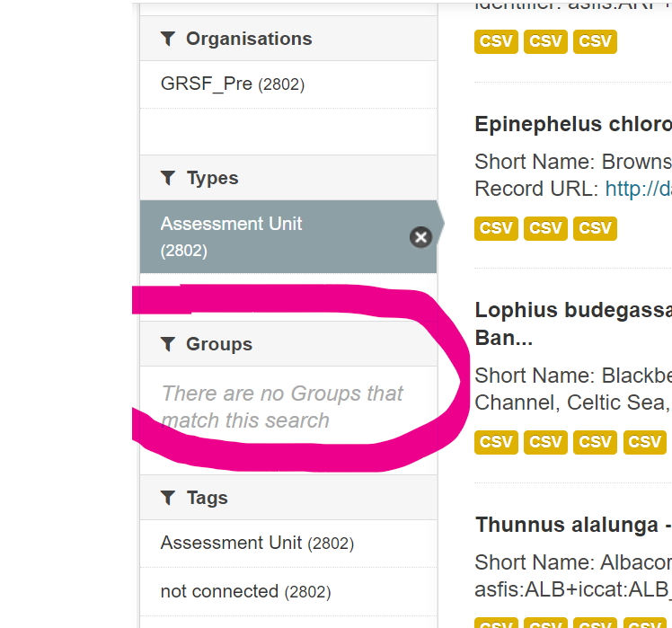The height and width of the screenshot is (628, 672).
Task: Click the funnel icon in Groups header
Action: click(x=167, y=344)
